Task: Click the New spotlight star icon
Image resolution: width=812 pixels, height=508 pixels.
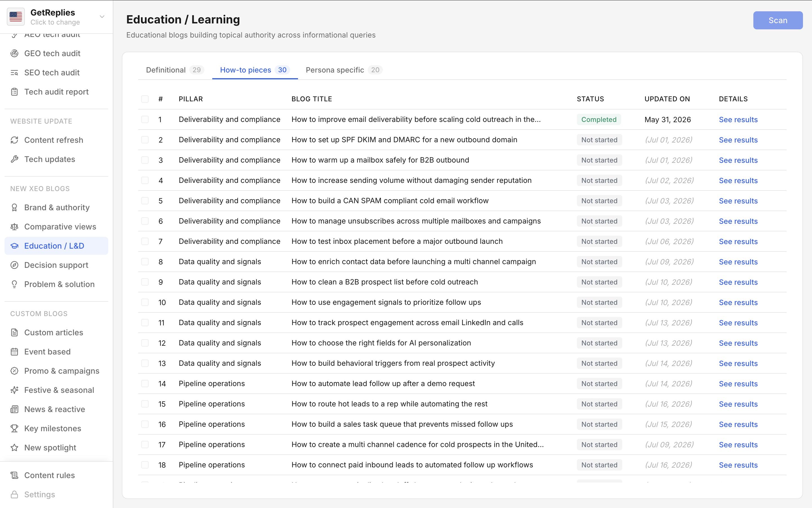Action: 14,448
